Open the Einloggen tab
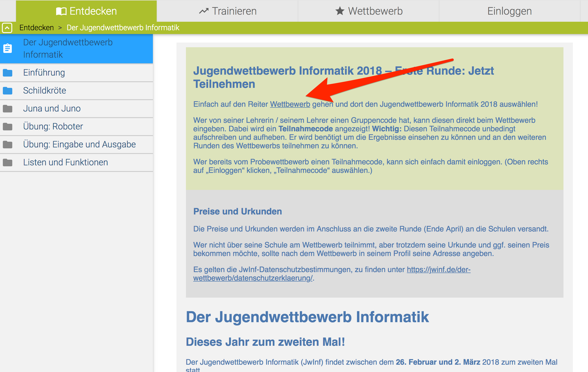 pyautogui.click(x=509, y=11)
